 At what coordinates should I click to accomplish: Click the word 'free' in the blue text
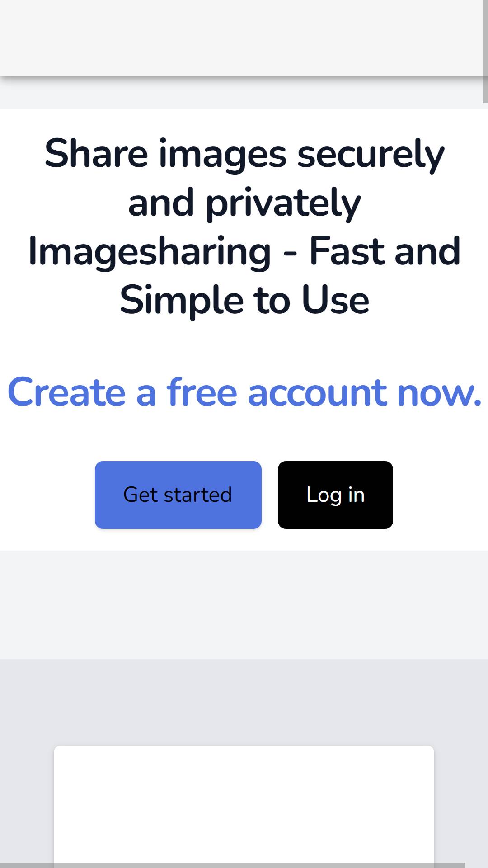coord(202,392)
